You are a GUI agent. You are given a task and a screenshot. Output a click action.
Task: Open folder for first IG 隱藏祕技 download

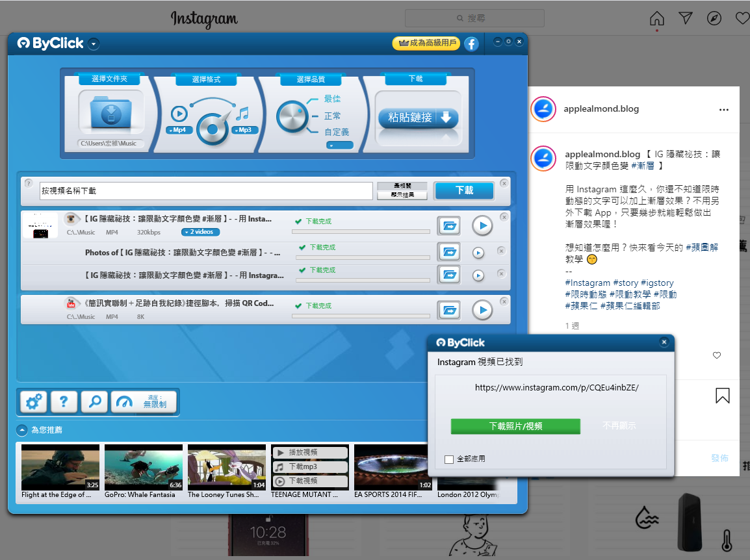(449, 225)
